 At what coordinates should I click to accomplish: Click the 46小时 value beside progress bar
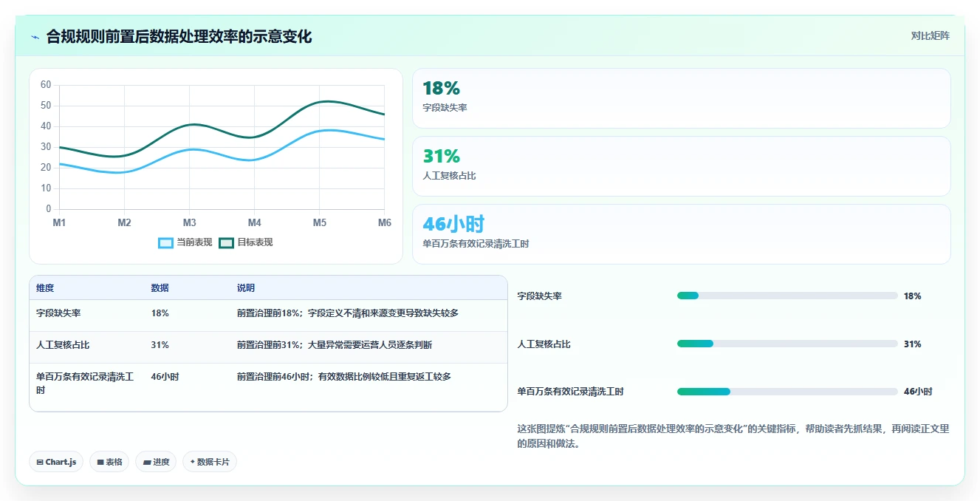point(918,392)
